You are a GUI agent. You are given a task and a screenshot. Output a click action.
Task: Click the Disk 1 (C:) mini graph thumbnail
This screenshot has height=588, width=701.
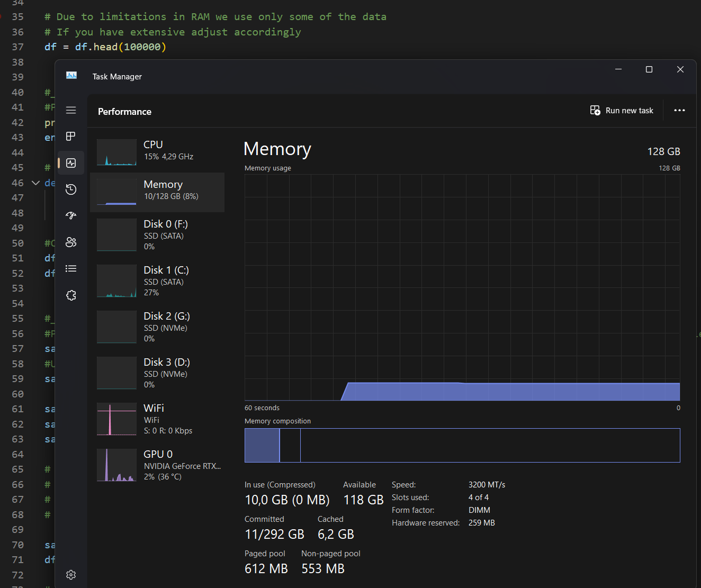pos(116,281)
